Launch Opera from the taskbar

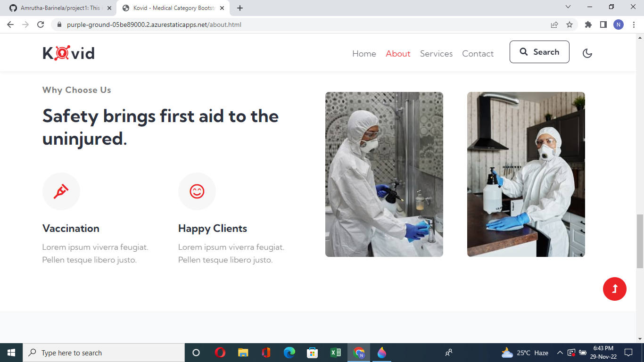pos(219,353)
